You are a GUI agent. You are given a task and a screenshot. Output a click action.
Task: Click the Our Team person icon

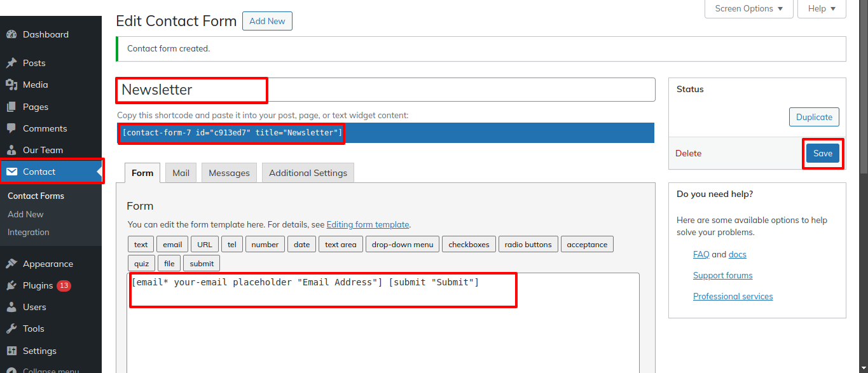click(11, 150)
